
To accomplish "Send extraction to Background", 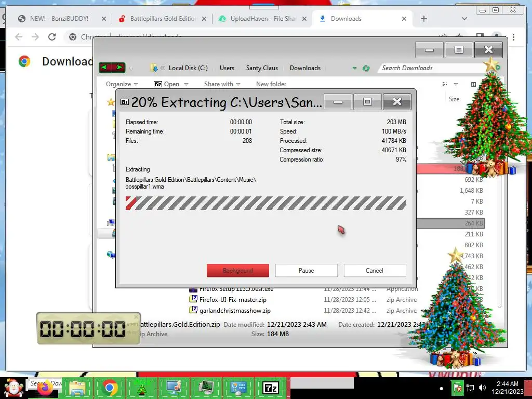I will click(x=238, y=270).
